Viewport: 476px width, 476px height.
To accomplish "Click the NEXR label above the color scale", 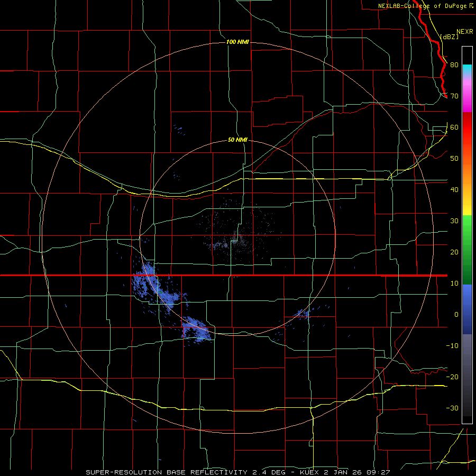I will 465,32.
